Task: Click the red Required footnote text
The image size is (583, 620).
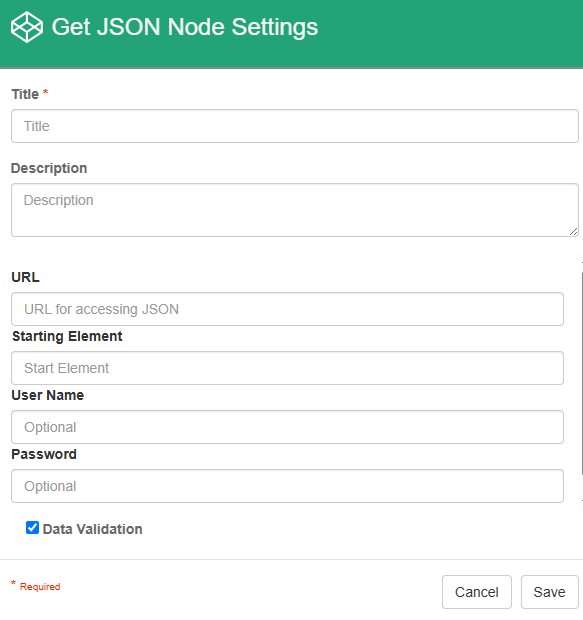Action: click(40, 586)
